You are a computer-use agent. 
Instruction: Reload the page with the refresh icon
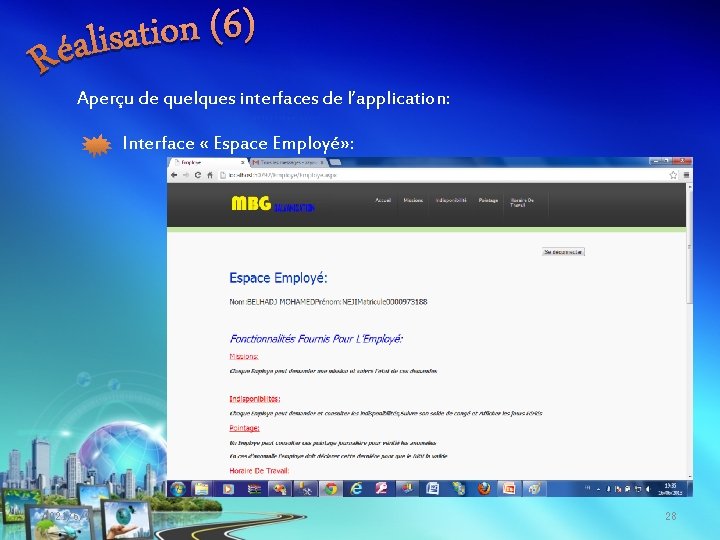pos(198,175)
